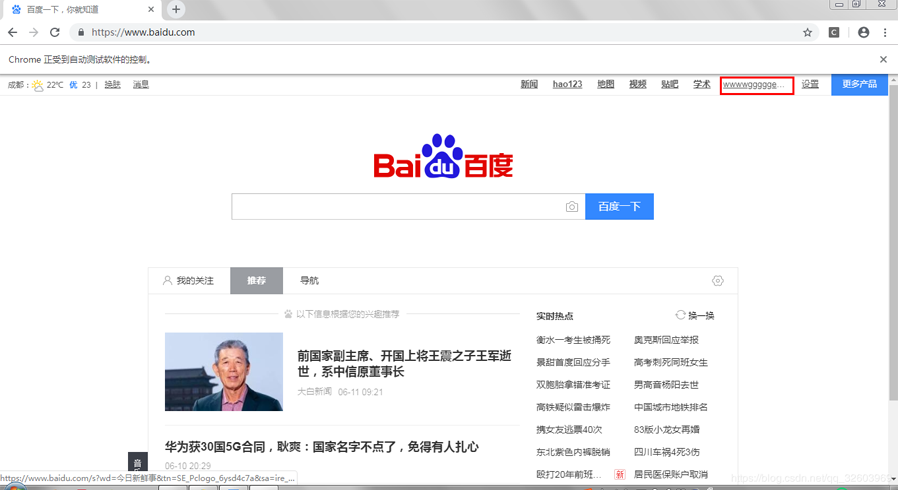
Task: Switch to 导航 tab
Action: click(309, 280)
